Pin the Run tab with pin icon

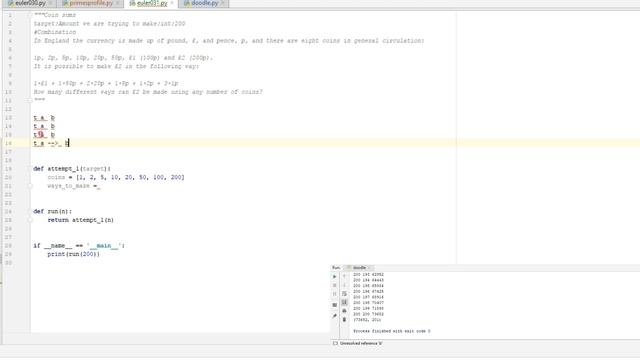(x=335, y=316)
